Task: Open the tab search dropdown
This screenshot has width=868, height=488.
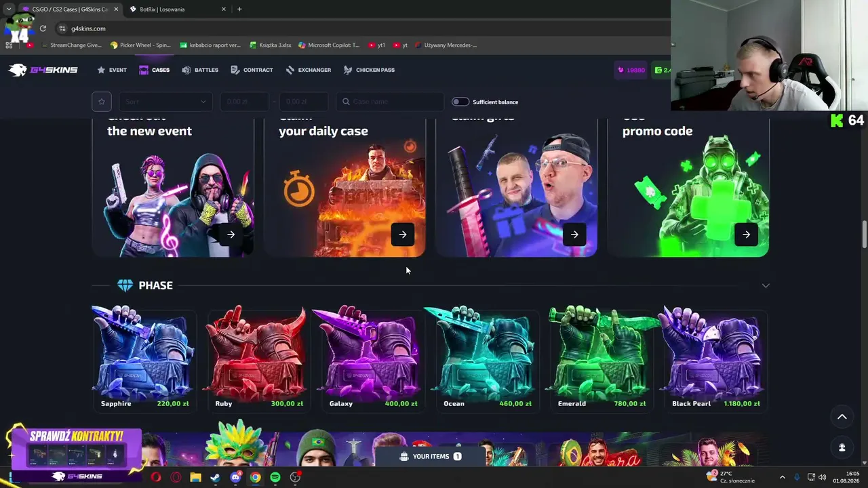Action: point(8,9)
